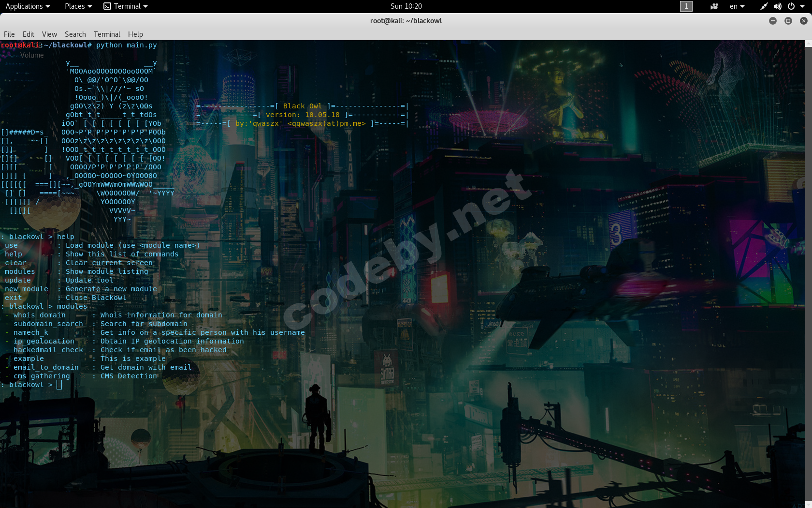Click the Sun 10:20 clock

[406, 6]
